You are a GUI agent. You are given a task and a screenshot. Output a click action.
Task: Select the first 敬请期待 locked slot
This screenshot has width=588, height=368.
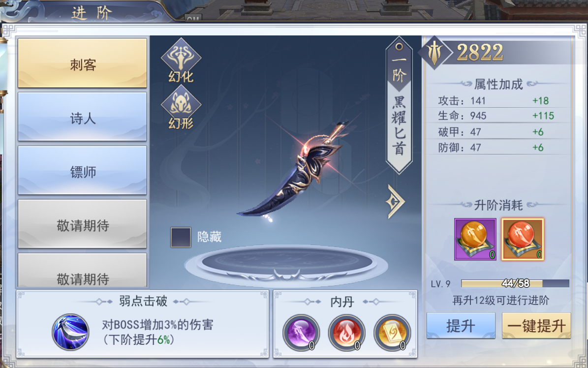click(x=83, y=224)
